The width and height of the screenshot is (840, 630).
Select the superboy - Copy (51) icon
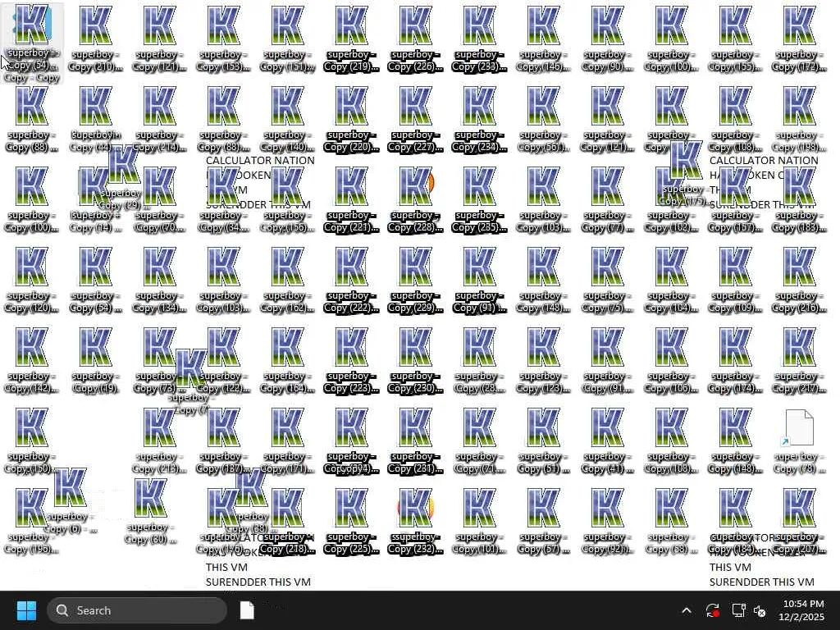tap(543, 441)
